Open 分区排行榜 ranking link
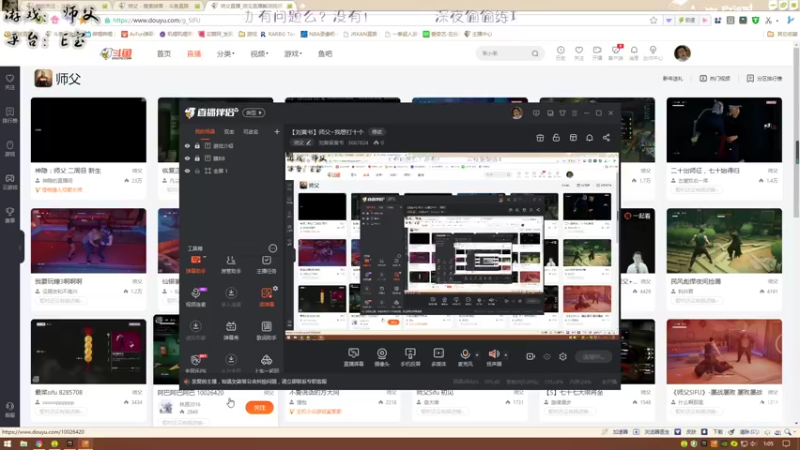 [764, 79]
